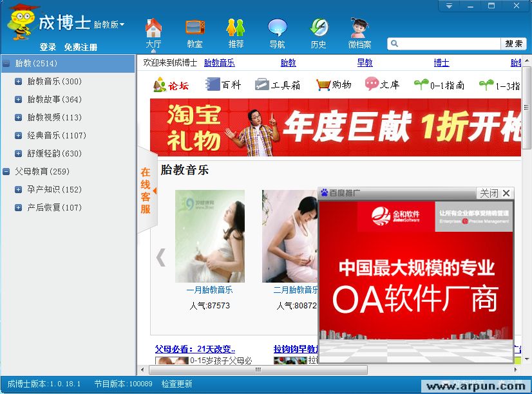Click the 二月胎教音乐 thumbnail image
The height and width of the screenshot is (394, 532).
click(x=290, y=236)
